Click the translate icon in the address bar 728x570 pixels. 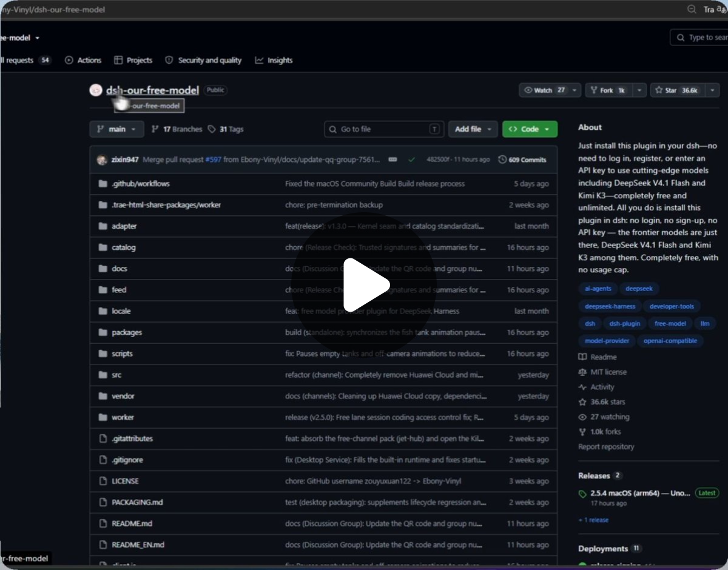pyautogui.click(x=722, y=9)
